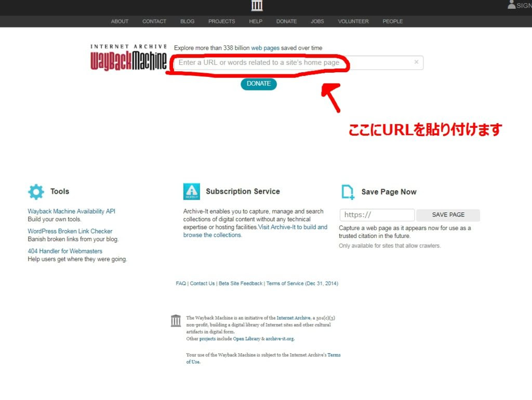This screenshot has width=532, height=400.
Task: Click 'Build your own tools.' text
Action: coord(54,219)
